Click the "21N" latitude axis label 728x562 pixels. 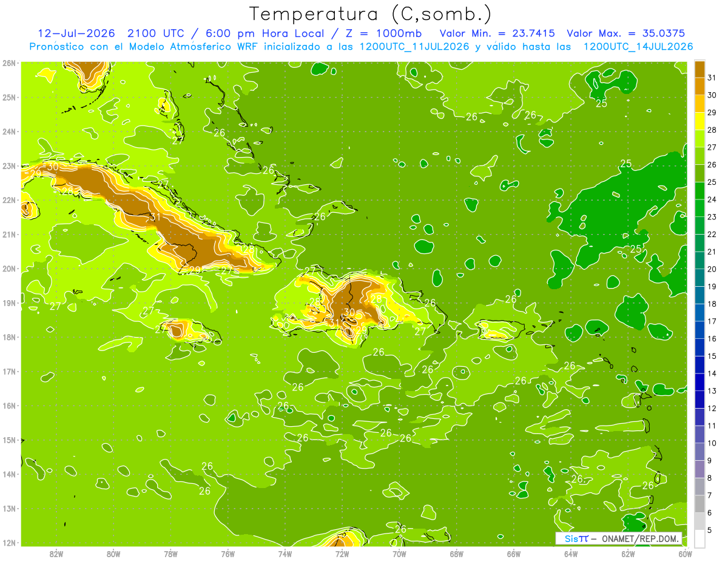(8, 234)
